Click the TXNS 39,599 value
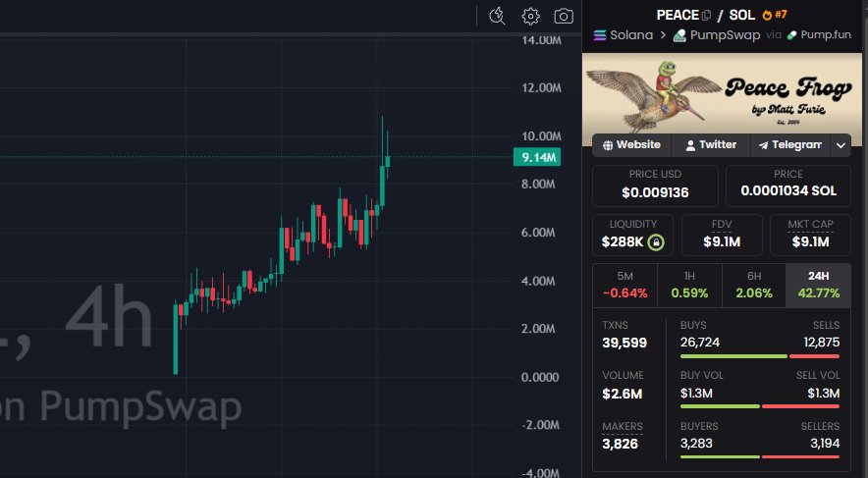 (x=624, y=343)
